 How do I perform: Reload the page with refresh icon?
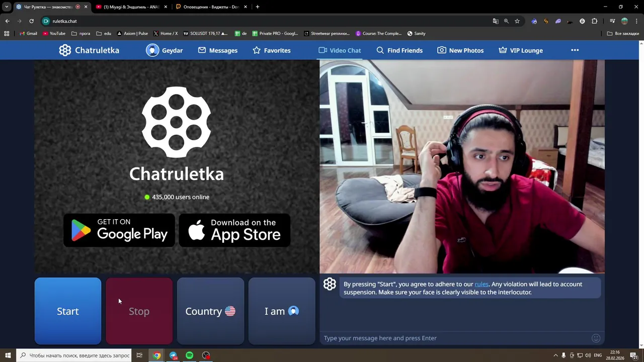31,21
